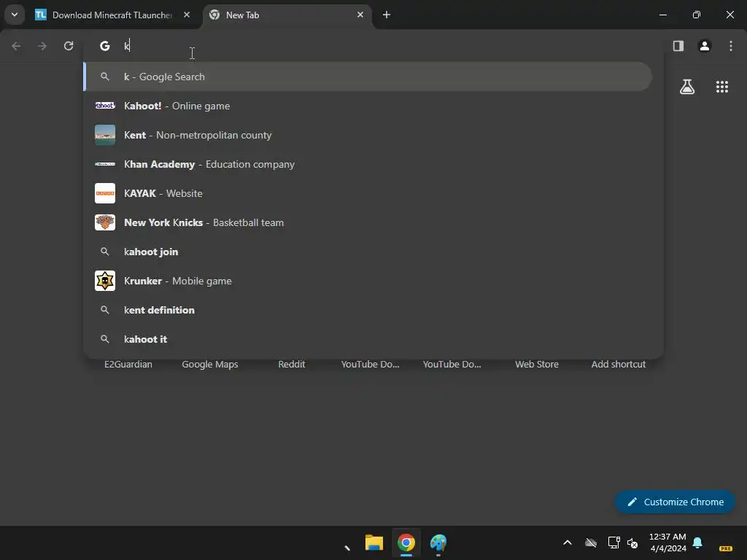Select 'k - Google Search' suggestion
747x560 pixels.
click(368, 77)
